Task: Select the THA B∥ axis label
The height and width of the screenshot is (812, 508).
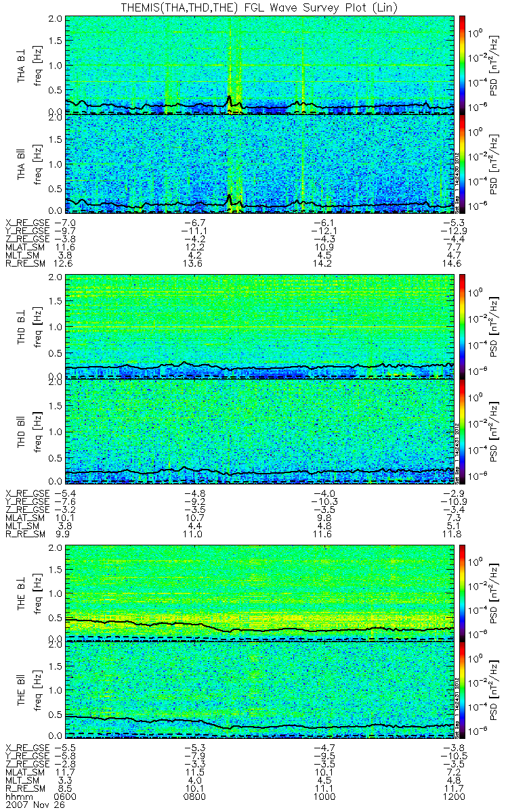Action: pos(22,164)
